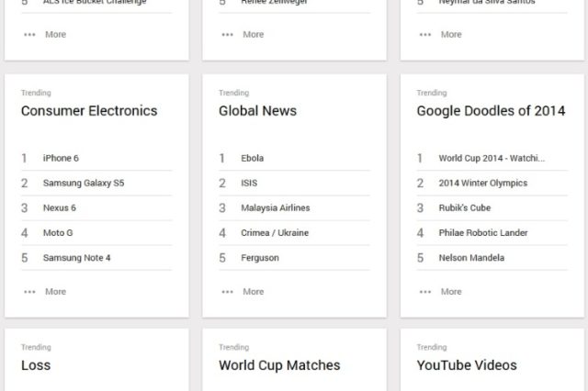Click the ellipsis icon above the Google Doodles card
The image size is (588, 391).
[x=425, y=35]
